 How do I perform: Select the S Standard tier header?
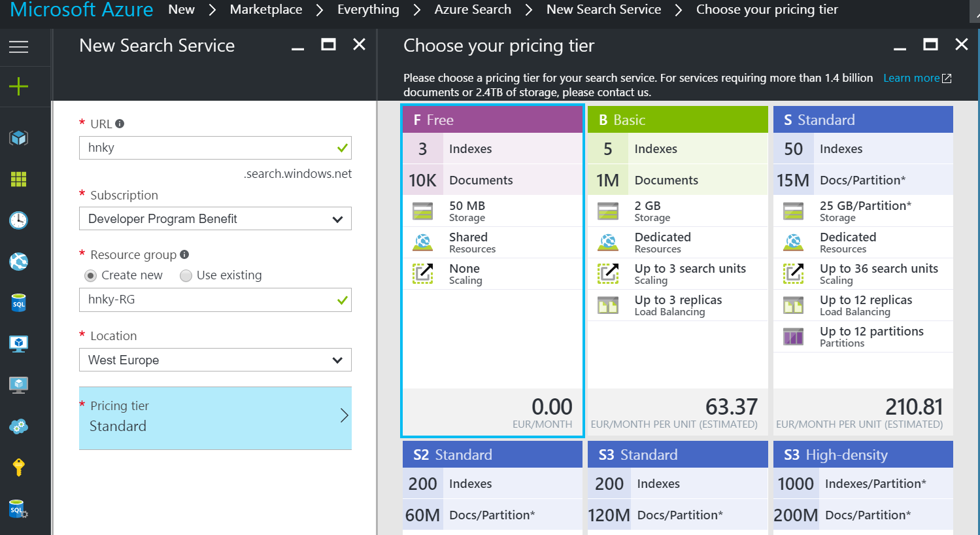point(863,120)
